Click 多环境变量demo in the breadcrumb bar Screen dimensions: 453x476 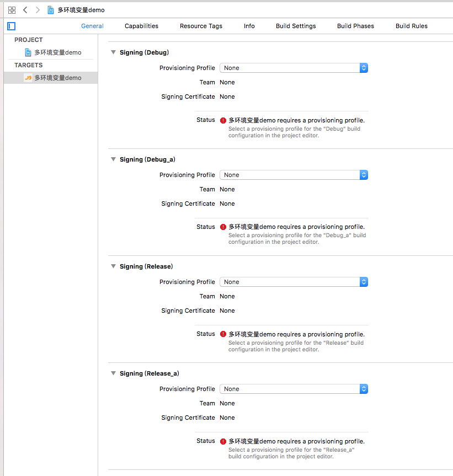tap(81, 10)
